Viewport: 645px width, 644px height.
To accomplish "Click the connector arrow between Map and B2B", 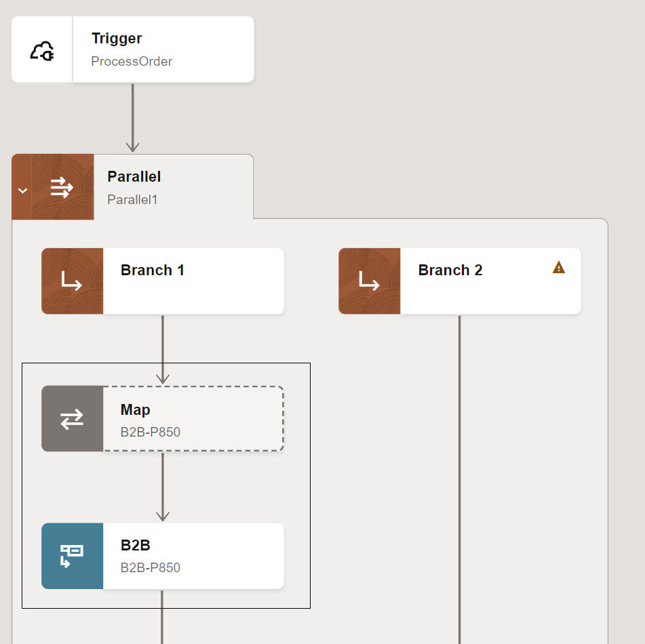I will pos(162,487).
